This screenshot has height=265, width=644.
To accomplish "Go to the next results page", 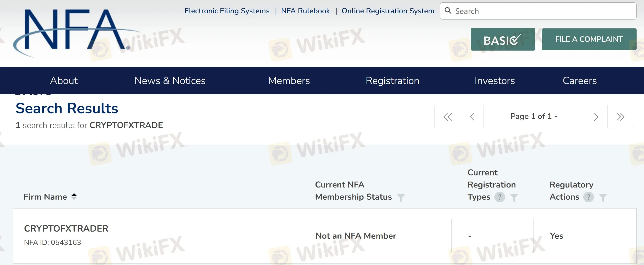I will pos(596,117).
